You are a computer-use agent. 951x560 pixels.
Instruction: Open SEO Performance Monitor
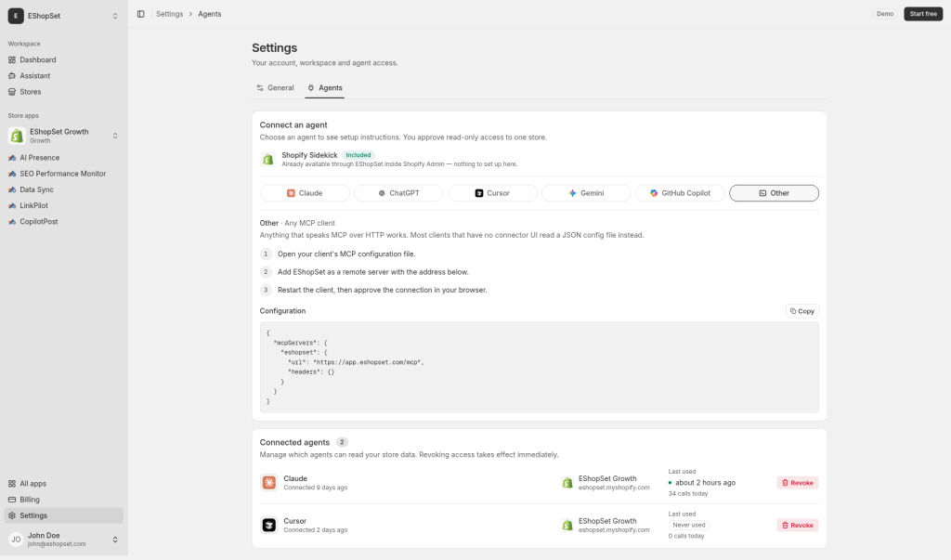click(x=64, y=174)
